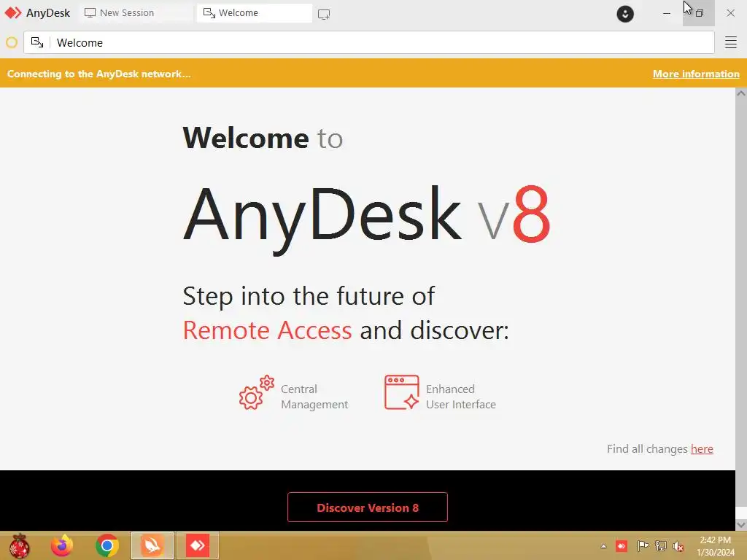Open the Action Center flag icon
Viewport: 747px width, 560px height.
pyautogui.click(x=643, y=546)
